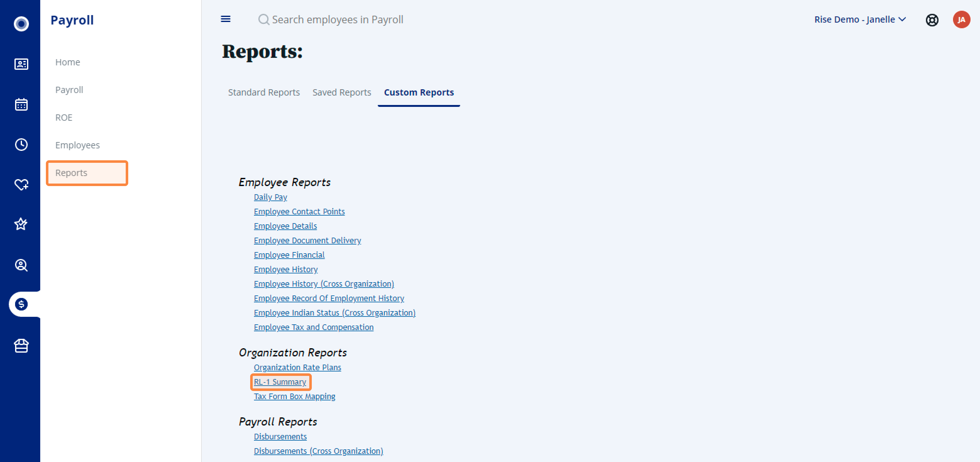Open the RL-1 Summary report
This screenshot has width=980, height=462.
tap(280, 382)
